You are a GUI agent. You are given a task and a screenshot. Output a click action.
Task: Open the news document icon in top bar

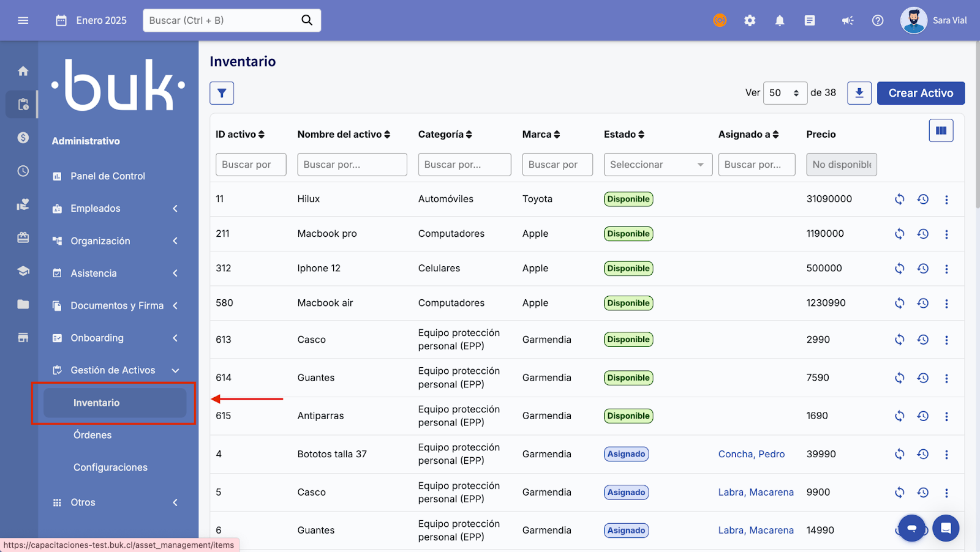tap(810, 20)
